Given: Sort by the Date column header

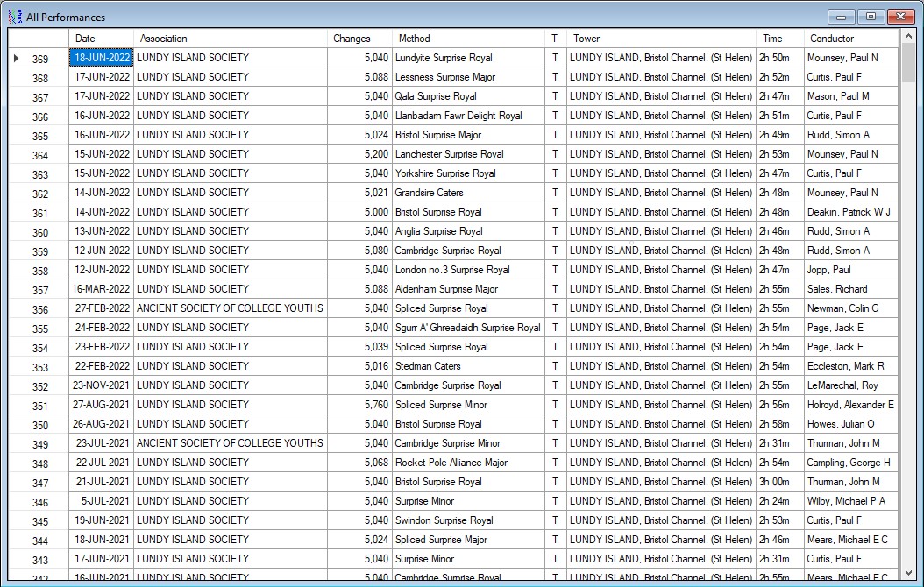Looking at the screenshot, I should [101, 39].
